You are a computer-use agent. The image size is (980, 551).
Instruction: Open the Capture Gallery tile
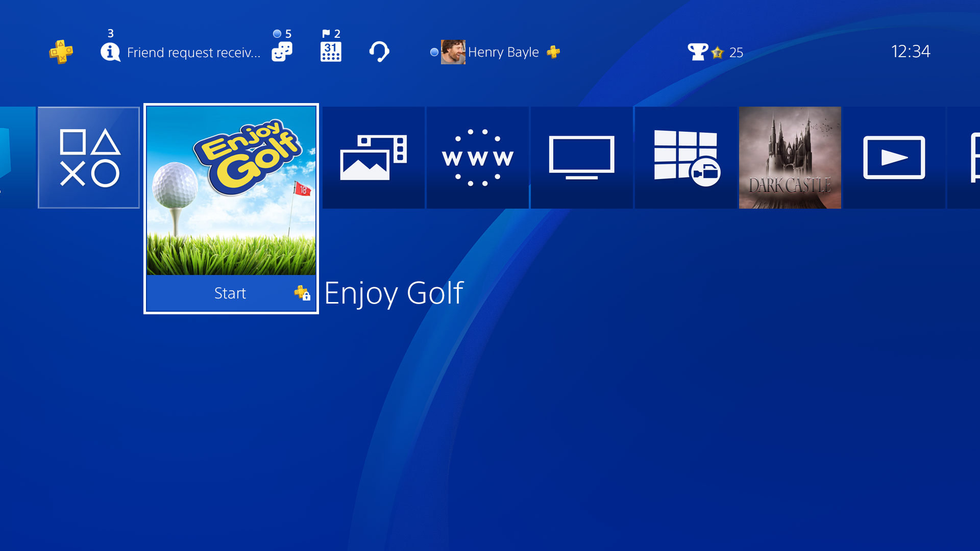[374, 157]
